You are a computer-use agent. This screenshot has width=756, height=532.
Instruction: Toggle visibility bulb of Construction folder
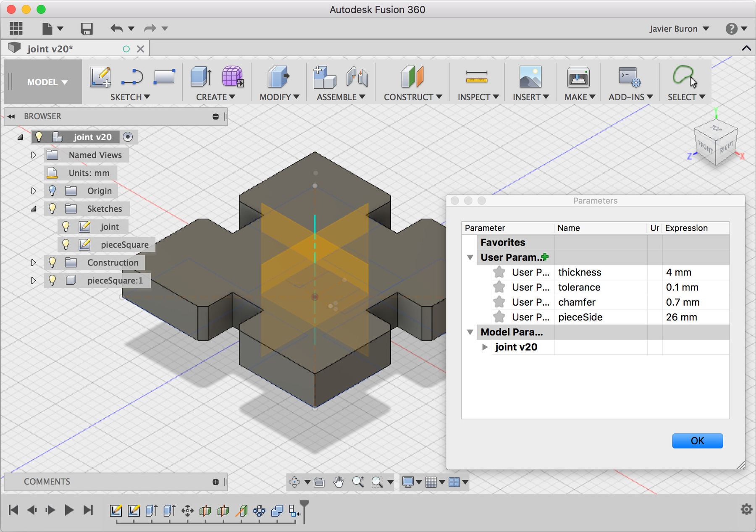(52, 262)
